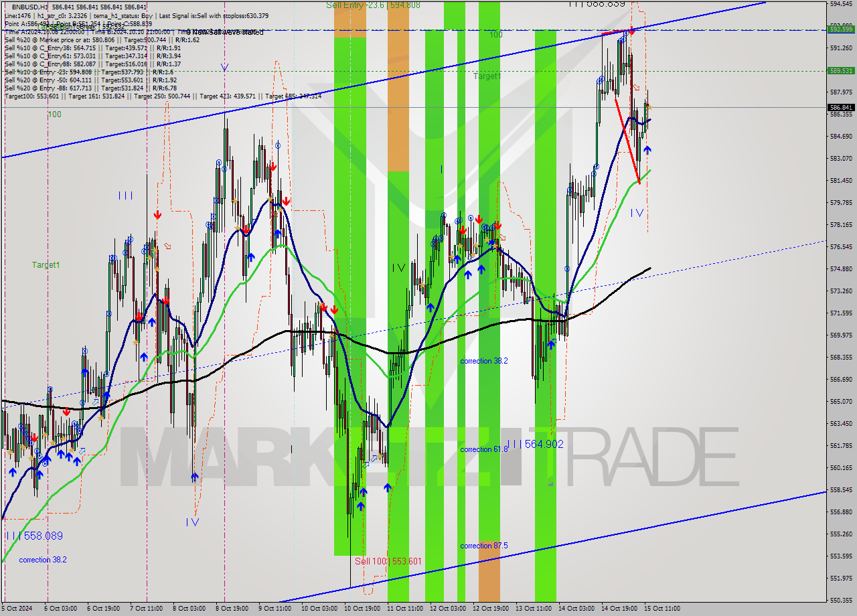The height and width of the screenshot is (616, 857).
Task: Click the 578.165 price axis value
Action: pyautogui.click(x=841, y=225)
